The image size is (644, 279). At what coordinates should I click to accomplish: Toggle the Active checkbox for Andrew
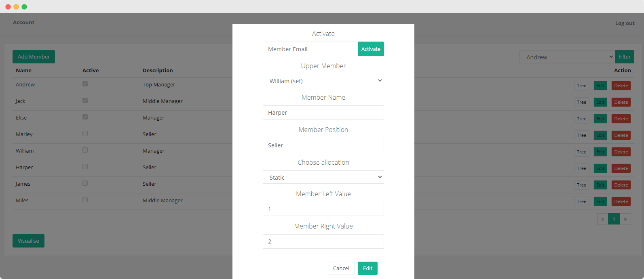pos(85,84)
